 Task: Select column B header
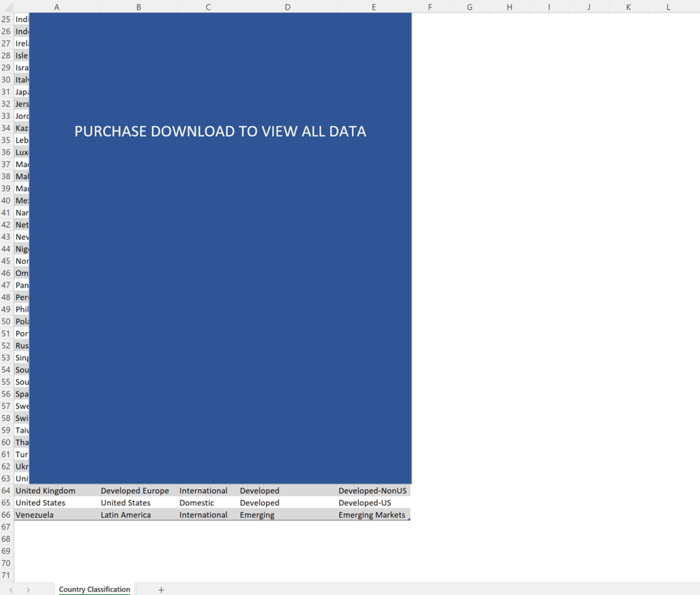(x=139, y=7)
